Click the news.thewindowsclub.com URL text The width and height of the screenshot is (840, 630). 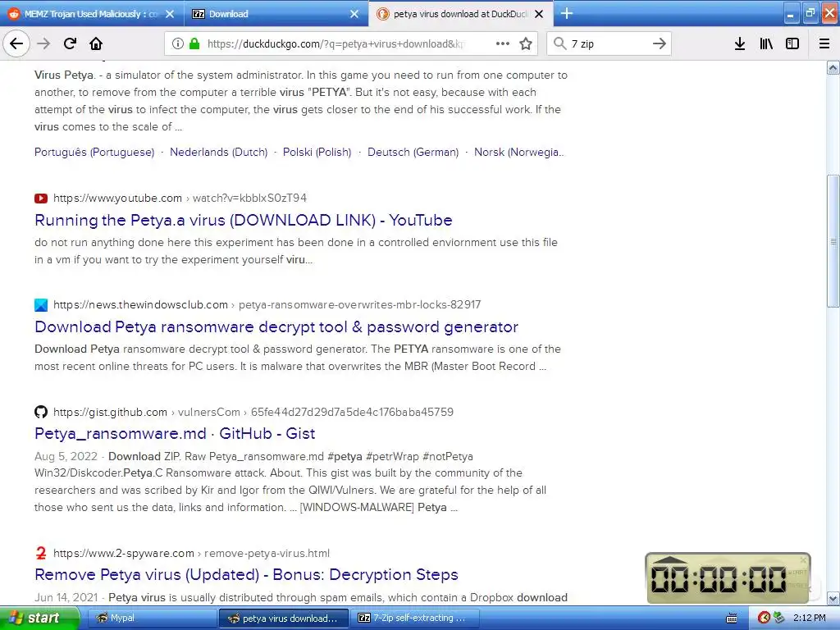pos(267,305)
